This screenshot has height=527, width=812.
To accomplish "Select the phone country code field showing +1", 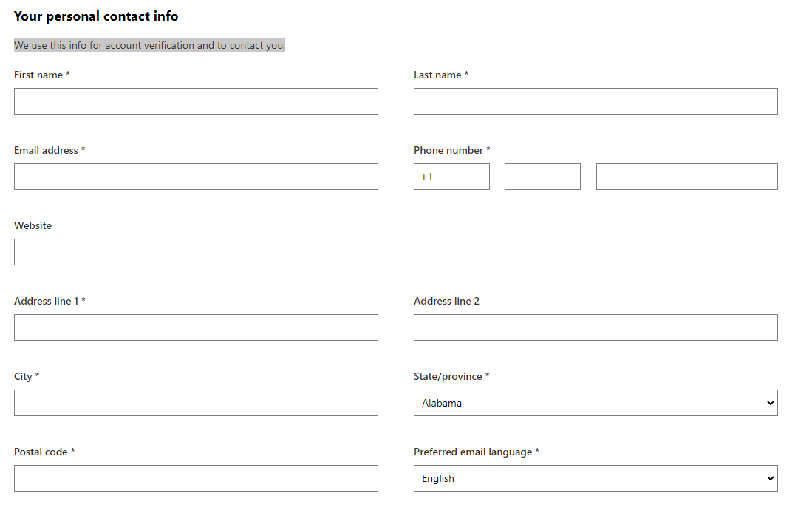I will pyautogui.click(x=451, y=177).
